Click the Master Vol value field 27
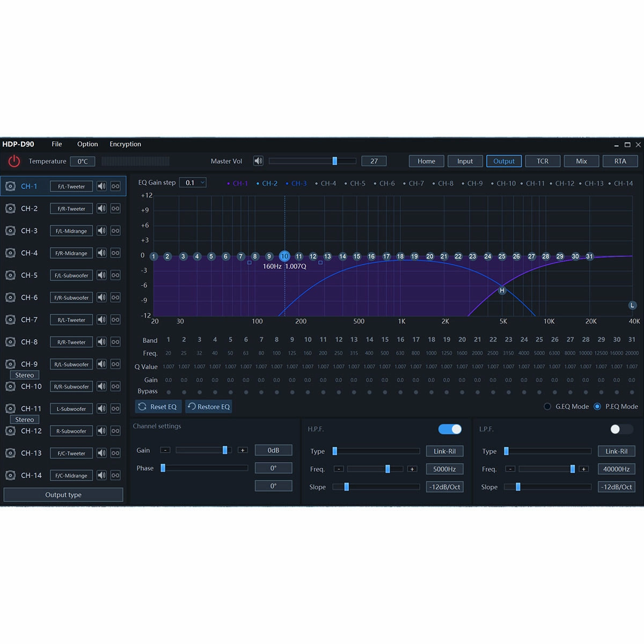 (374, 161)
